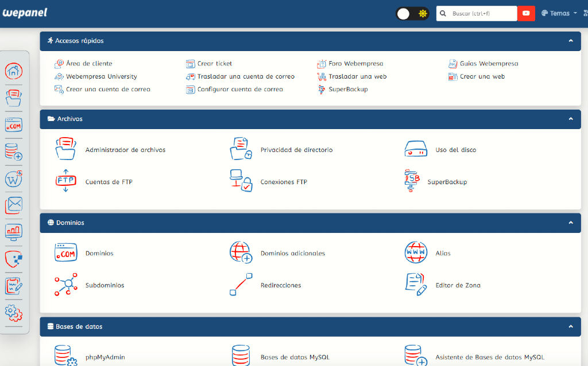Toggle the dark/light mode switch

click(412, 14)
